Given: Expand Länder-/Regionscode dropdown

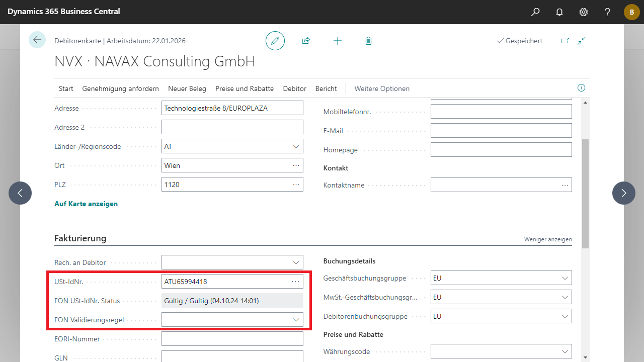Looking at the screenshot, I should tap(296, 146).
